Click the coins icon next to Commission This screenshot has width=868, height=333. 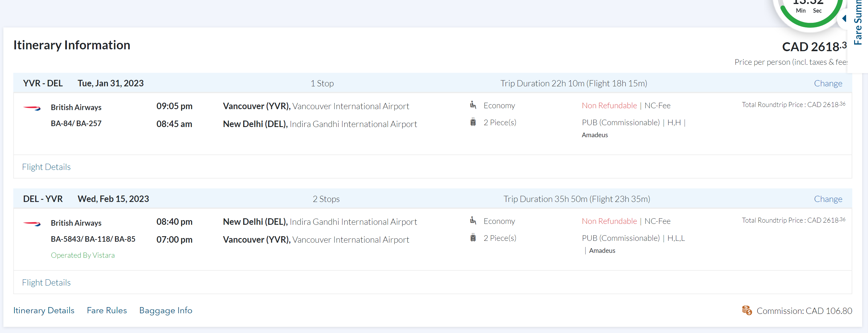[747, 310]
